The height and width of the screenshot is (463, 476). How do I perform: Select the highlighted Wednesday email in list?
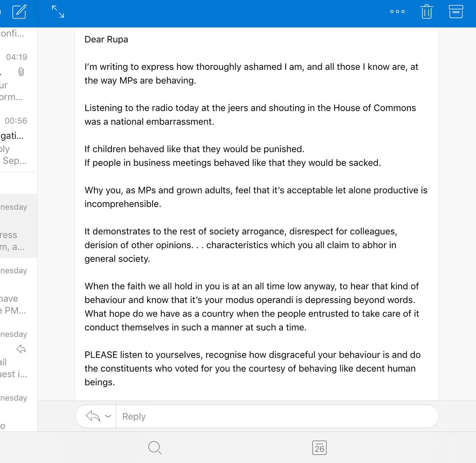point(19,226)
